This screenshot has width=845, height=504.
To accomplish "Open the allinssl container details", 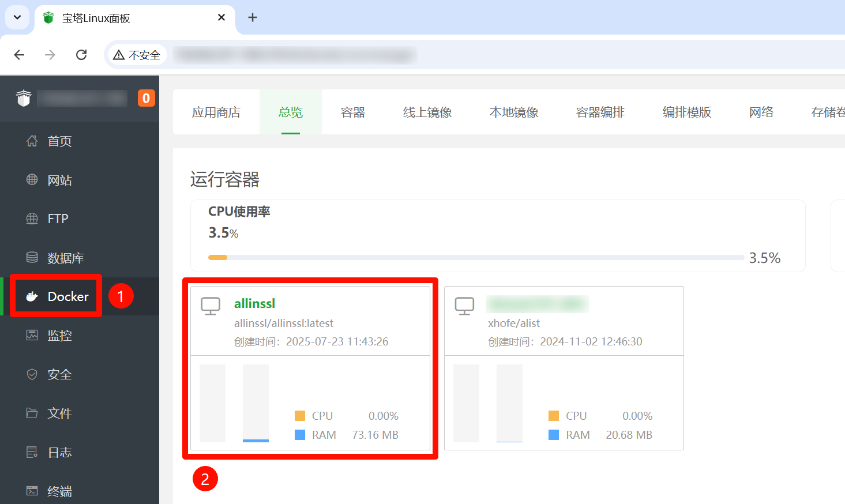I will (254, 303).
